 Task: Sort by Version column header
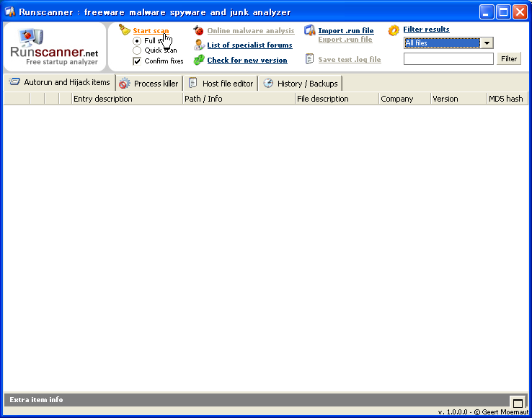tap(458, 99)
